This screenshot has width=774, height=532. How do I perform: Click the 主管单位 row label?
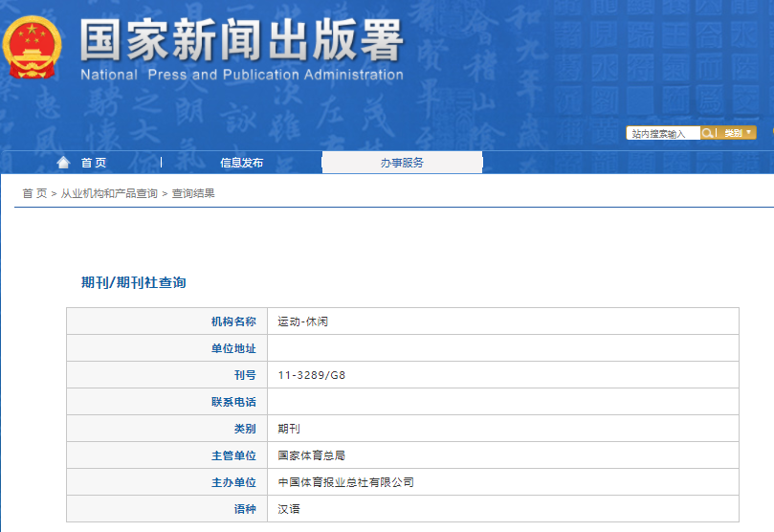click(x=233, y=455)
